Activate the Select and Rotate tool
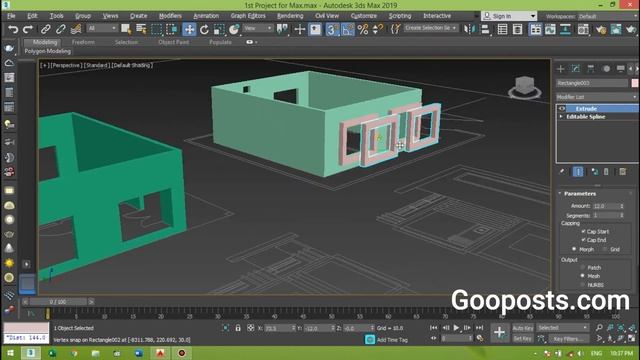The width and height of the screenshot is (640, 360). click(204, 29)
